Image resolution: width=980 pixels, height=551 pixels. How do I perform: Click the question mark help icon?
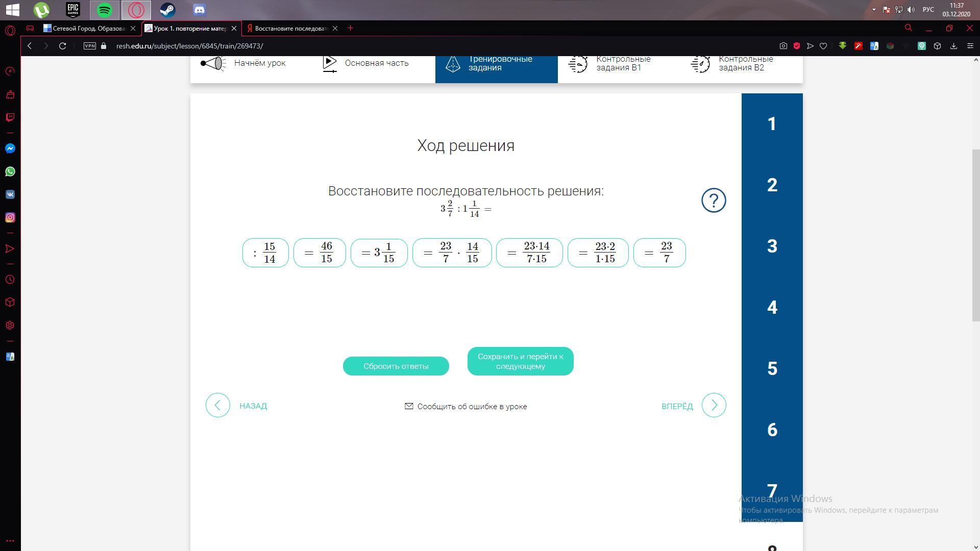coord(714,201)
